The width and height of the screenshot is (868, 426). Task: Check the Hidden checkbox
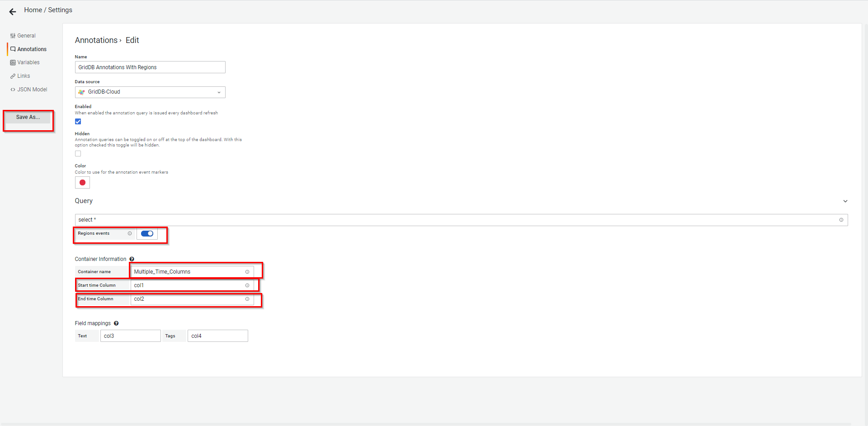[x=78, y=154]
